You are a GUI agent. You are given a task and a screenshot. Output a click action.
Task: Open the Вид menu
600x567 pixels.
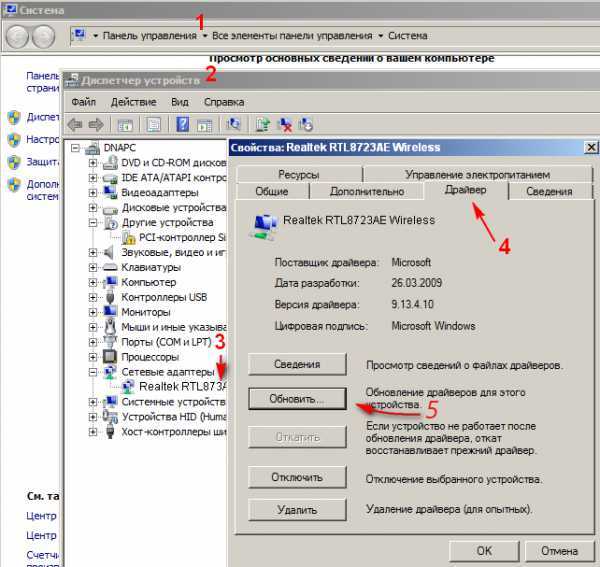coord(179,102)
